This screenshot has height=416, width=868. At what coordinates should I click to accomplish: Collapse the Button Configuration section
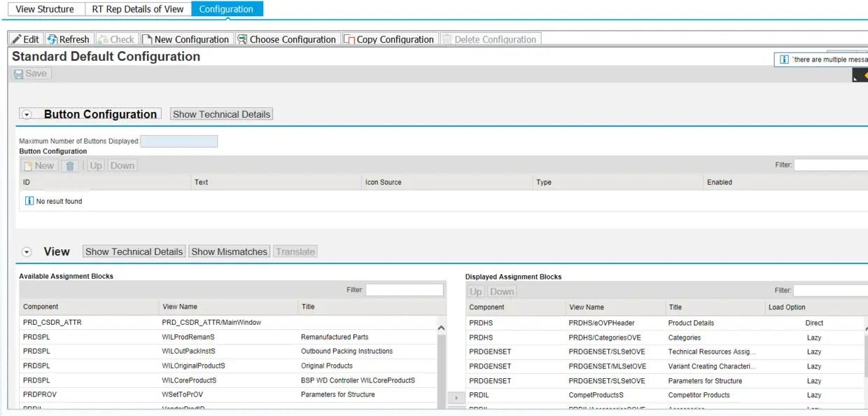pyautogui.click(x=27, y=114)
